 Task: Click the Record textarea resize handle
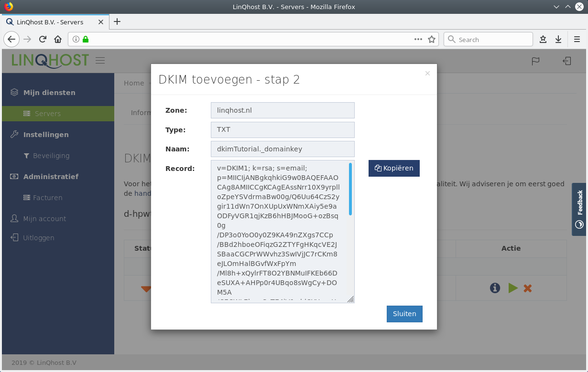(350, 299)
